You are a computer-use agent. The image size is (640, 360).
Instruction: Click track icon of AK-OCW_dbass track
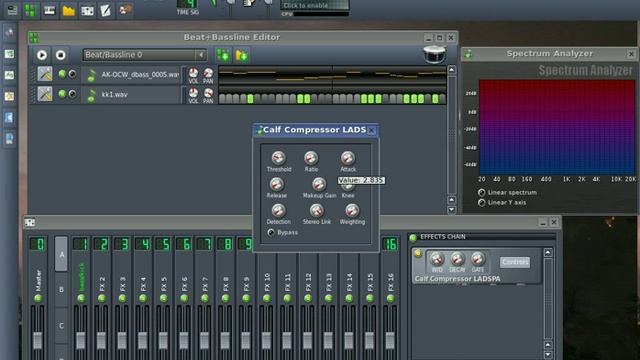pos(45,74)
